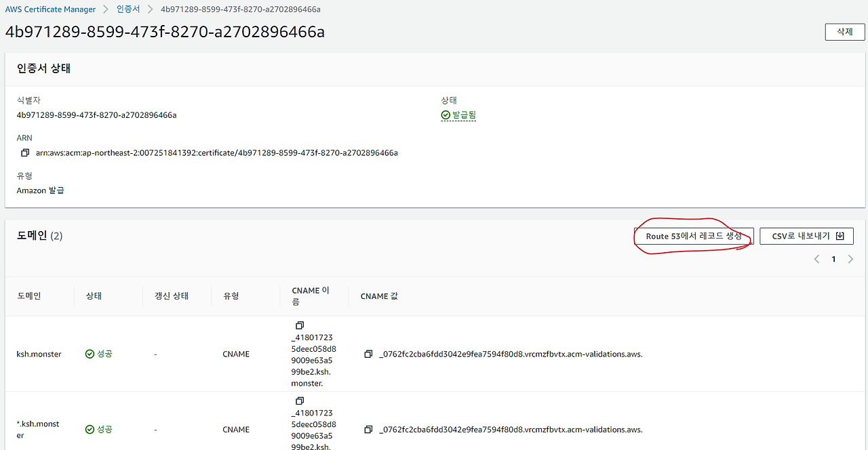This screenshot has width=868, height=450.
Task: Select the *.ksh.monster domain cell
Action: pyautogui.click(x=38, y=429)
